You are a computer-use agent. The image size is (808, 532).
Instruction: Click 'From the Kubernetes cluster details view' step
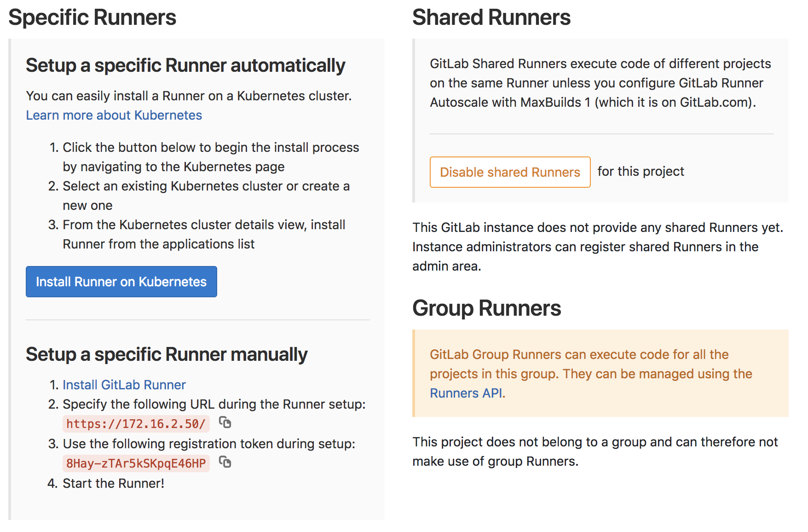click(204, 234)
